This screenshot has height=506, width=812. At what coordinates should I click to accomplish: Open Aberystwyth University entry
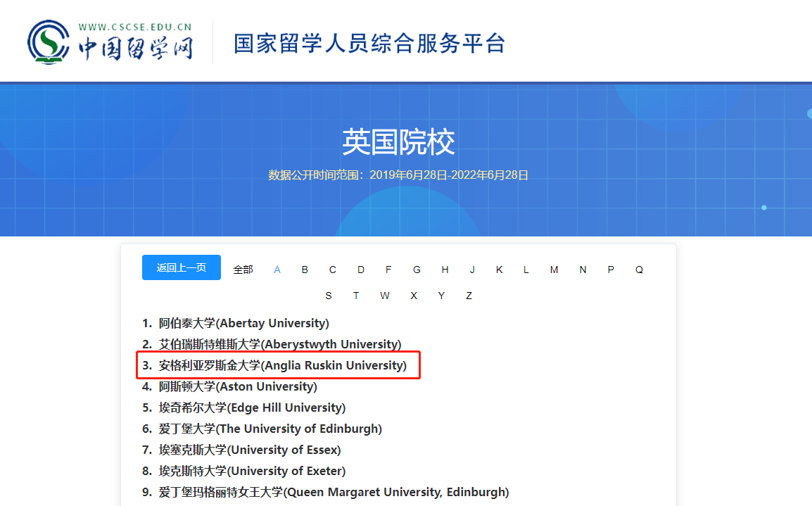pyautogui.click(x=279, y=344)
